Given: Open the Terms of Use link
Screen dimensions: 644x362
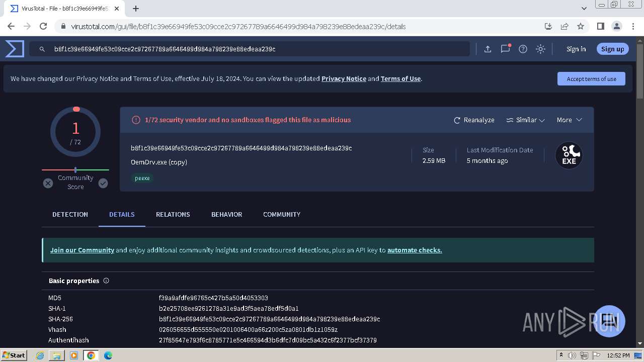Looking at the screenshot, I should 400,78.
